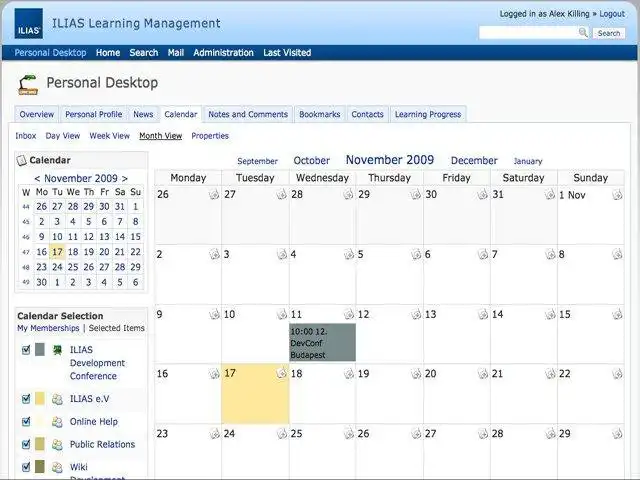Jump to December month link

(x=474, y=160)
